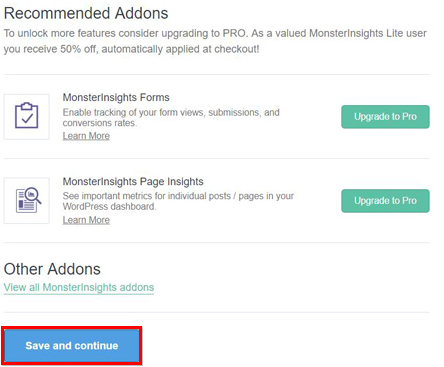Click the 50% off checkout text line
This screenshot has width=444, height=367.
click(x=131, y=49)
